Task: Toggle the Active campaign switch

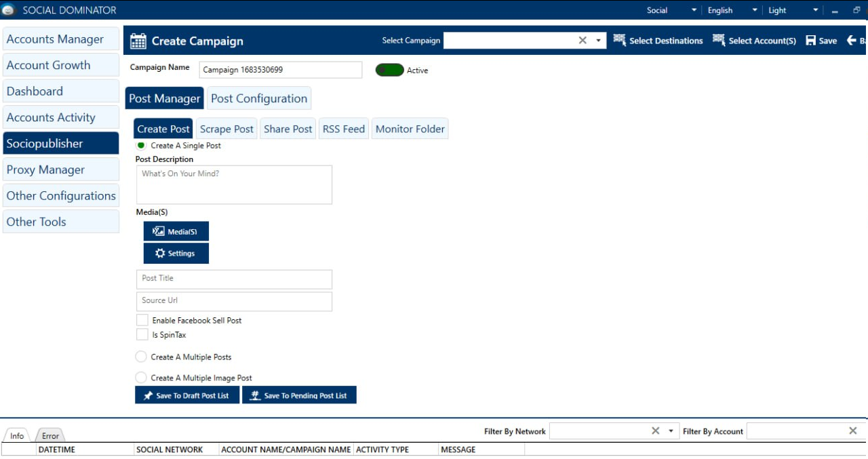Action: pyautogui.click(x=390, y=70)
